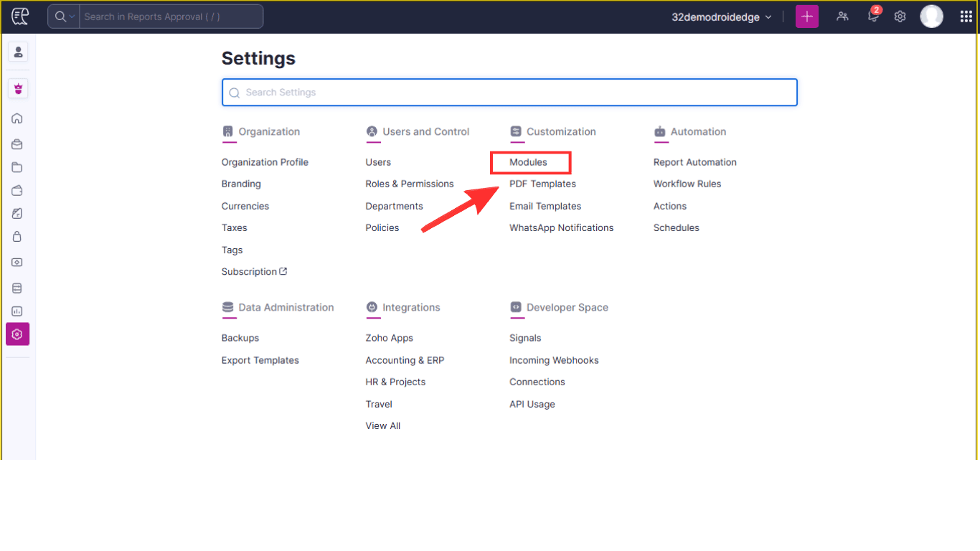Click View All under Integrations

pos(382,425)
